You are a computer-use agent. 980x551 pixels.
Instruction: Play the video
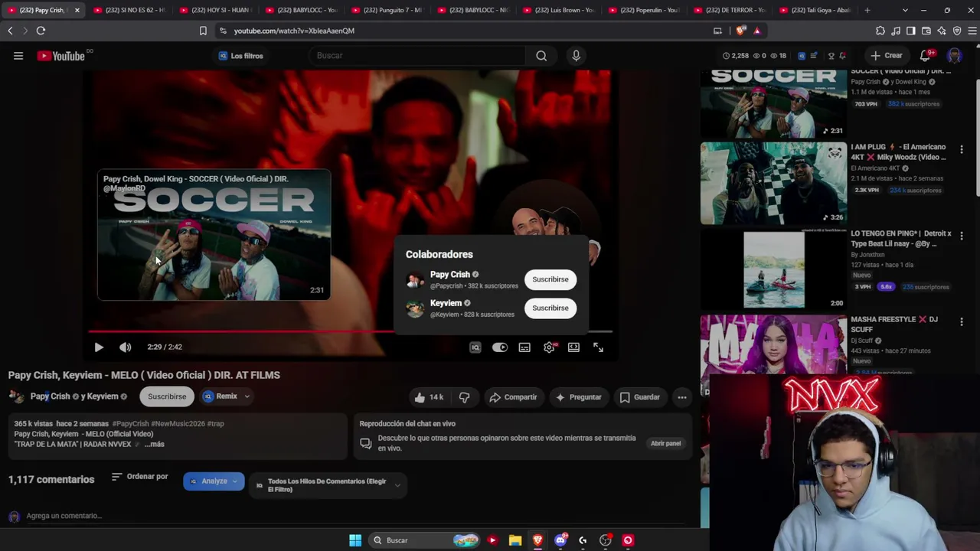click(x=99, y=347)
